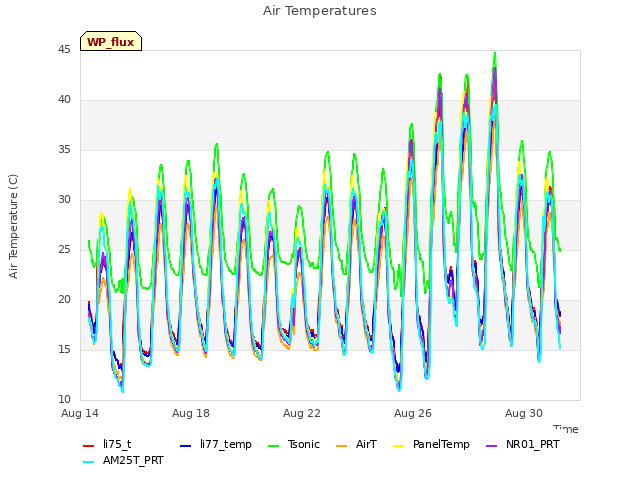Toggle the li75_t legend entry

tap(107, 444)
